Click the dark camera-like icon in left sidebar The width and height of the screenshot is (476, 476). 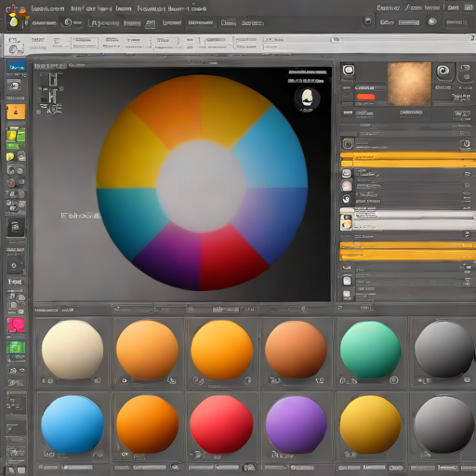(x=16, y=227)
